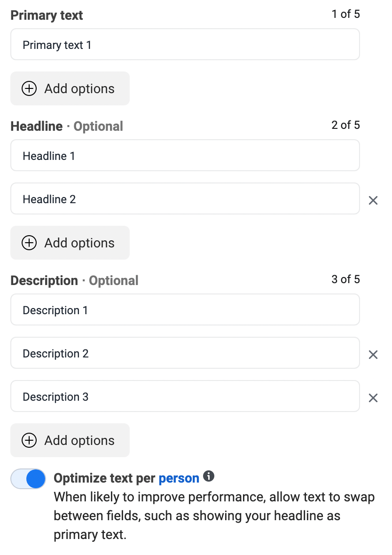Click into the Headline 2 field

pos(185,198)
